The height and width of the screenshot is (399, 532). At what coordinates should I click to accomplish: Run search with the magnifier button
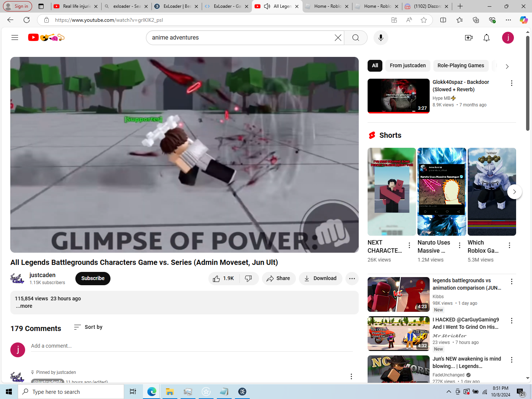pyautogui.click(x=356, y=38)
